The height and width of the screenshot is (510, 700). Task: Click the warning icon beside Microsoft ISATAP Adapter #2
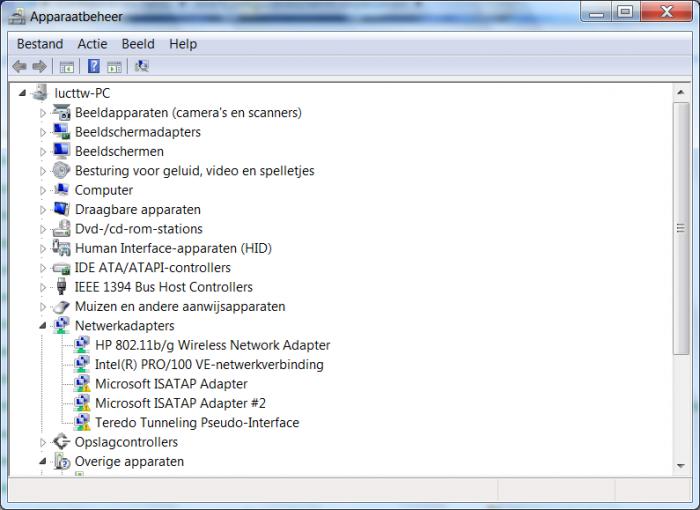click(x=82, y=403)
